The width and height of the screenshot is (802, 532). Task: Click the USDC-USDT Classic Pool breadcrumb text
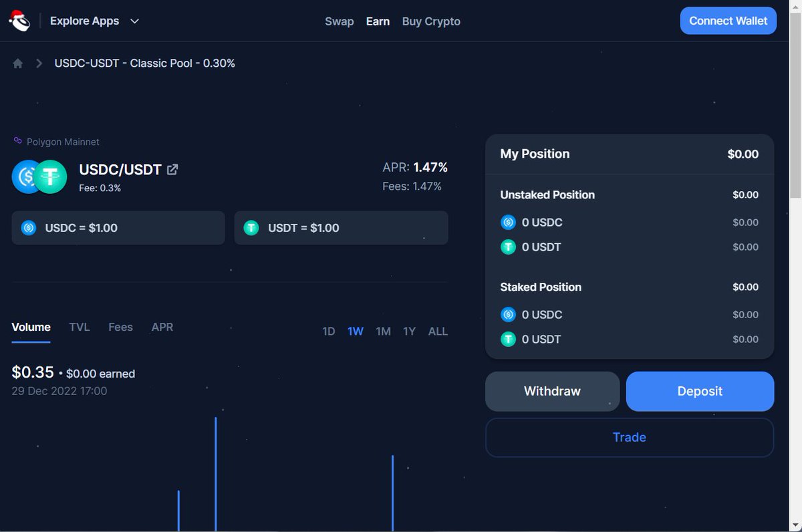click(145, 63)
